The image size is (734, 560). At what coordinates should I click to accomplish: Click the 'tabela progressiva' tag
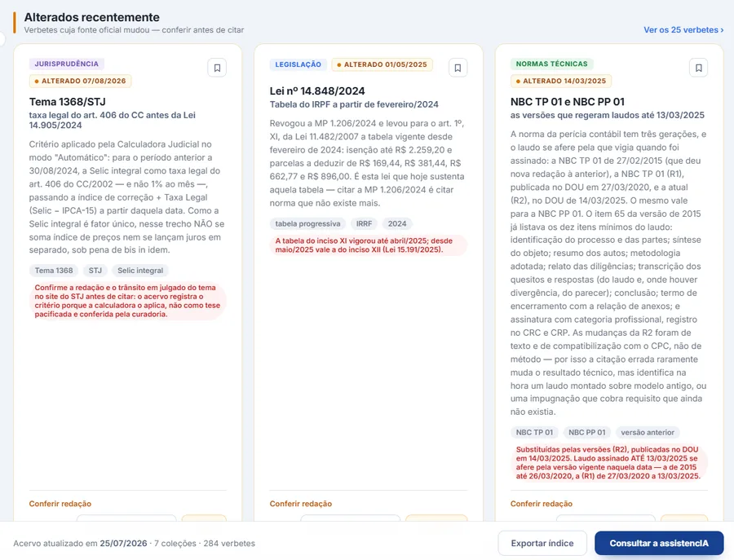(x=307, y=223)
